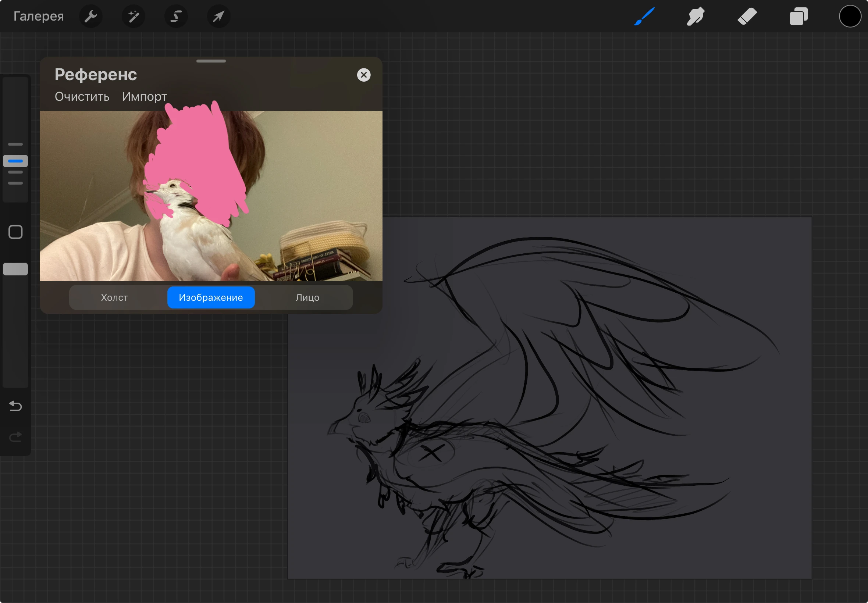Open the Adjustments magic wand menu

[134, 16]
